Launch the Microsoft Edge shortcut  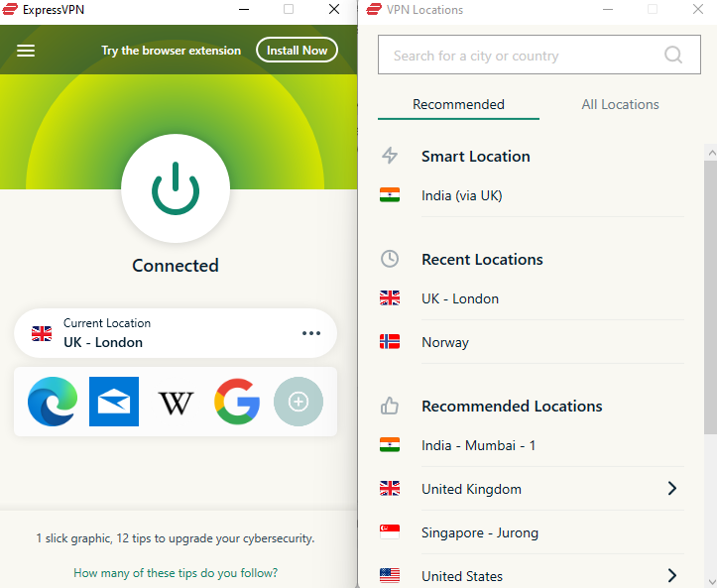click(53, 402)
